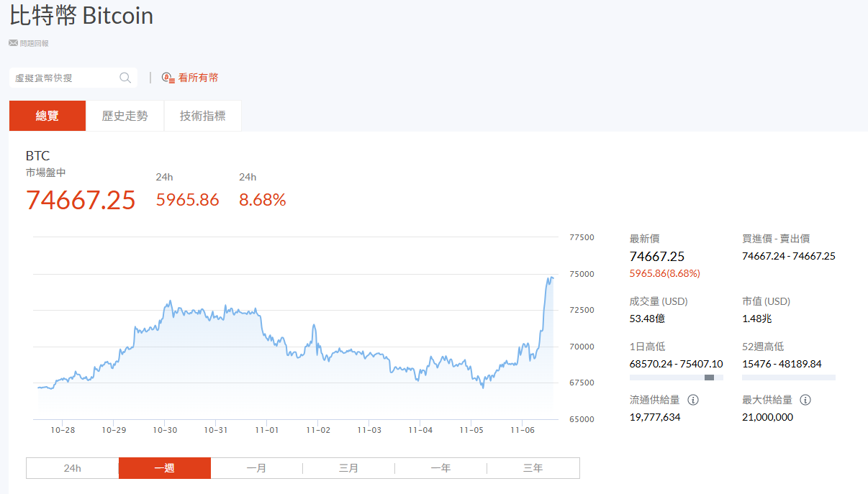The image size is (868, 494).
Task: Switch to the 技術指標 tab
Action: pos(202,116)
